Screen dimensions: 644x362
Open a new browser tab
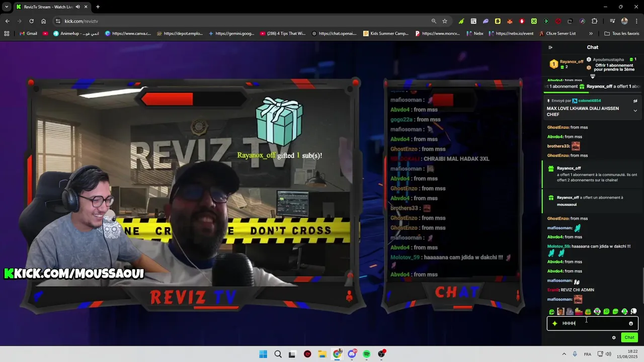click(98, 7)
